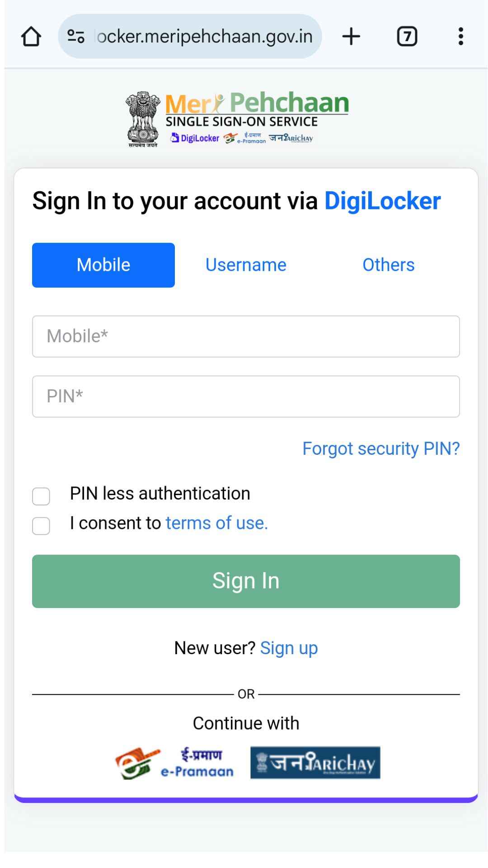Screen dimensions: 488x868
Task: Follow the Sign up link
Action: point(289,648)
